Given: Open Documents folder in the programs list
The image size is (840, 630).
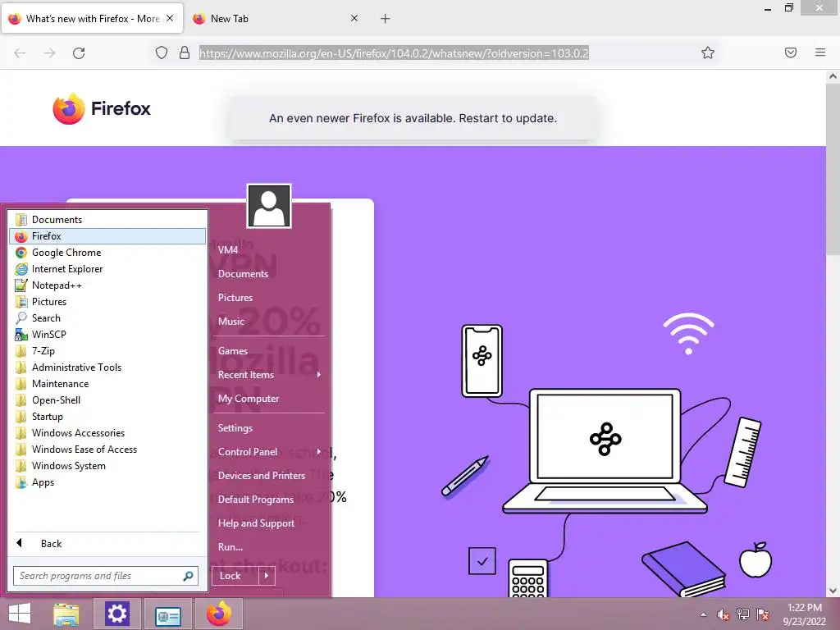Looking at the screenshot, I should [107, 220].
